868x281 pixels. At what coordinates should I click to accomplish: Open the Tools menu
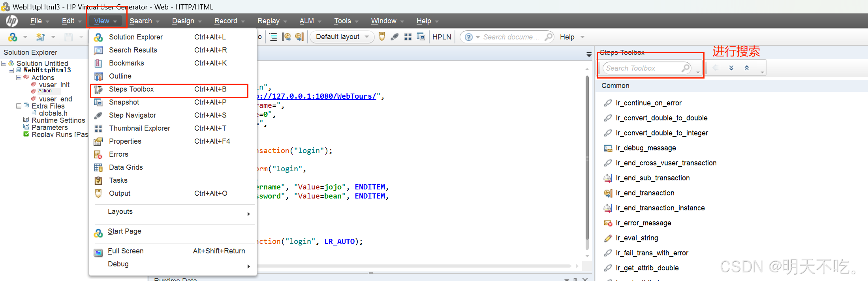click(x=346, y=21)
